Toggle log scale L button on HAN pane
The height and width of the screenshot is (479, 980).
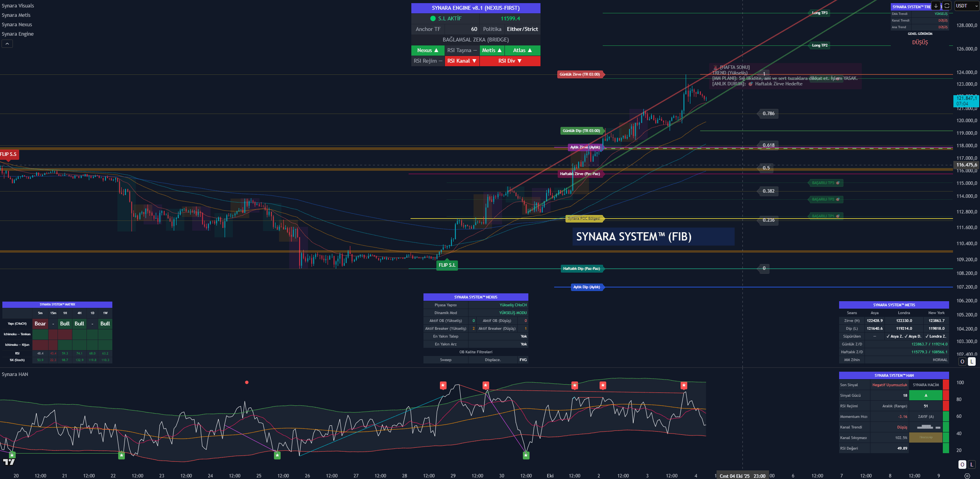pyautogui.click(x=971, y=465)
